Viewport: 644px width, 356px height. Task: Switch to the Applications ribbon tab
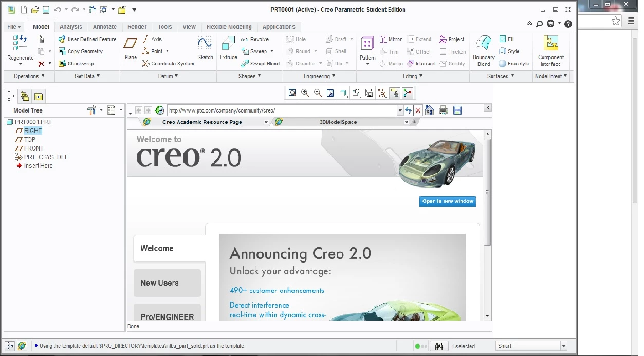279,27
